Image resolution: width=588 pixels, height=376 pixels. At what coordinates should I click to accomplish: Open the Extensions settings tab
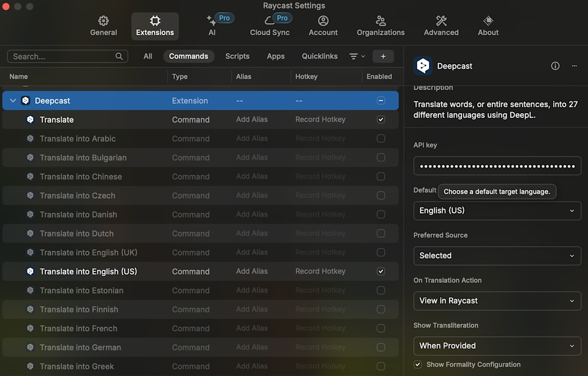(155, 26)
